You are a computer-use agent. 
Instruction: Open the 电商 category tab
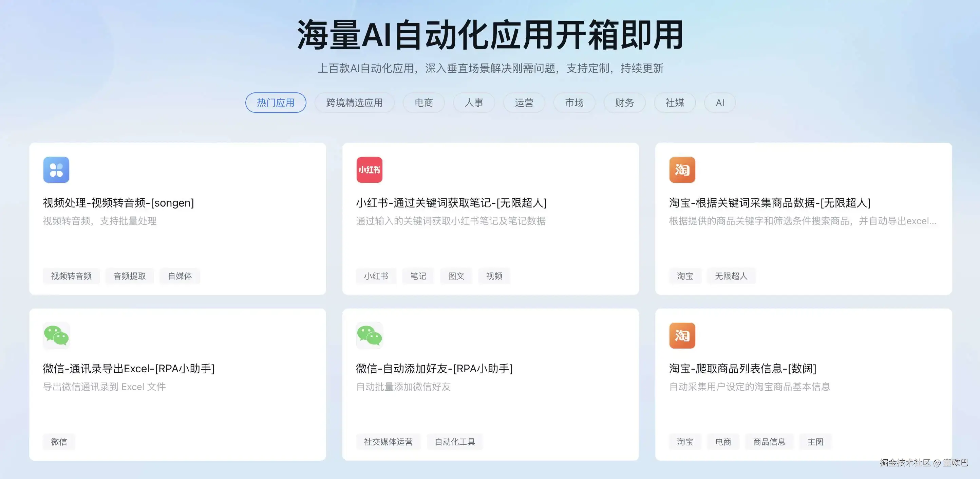click(x=423, y=103)
